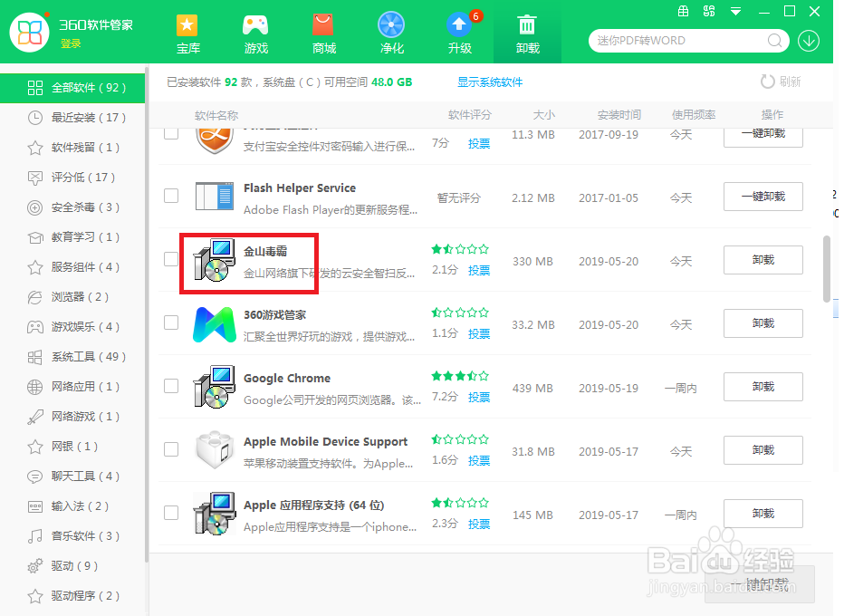Sort by 软件评分 column header
The height and width of the screenshot is (616, 844).
[x=469, y=115]
